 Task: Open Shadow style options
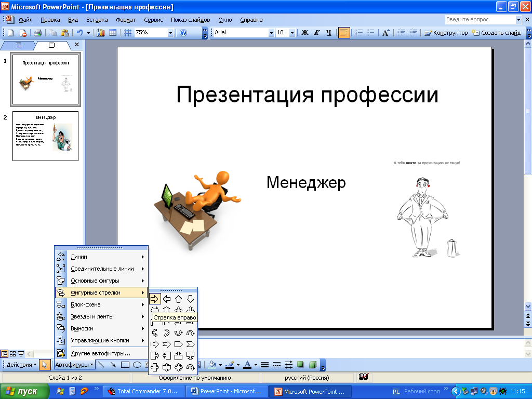tap(300, 365)
